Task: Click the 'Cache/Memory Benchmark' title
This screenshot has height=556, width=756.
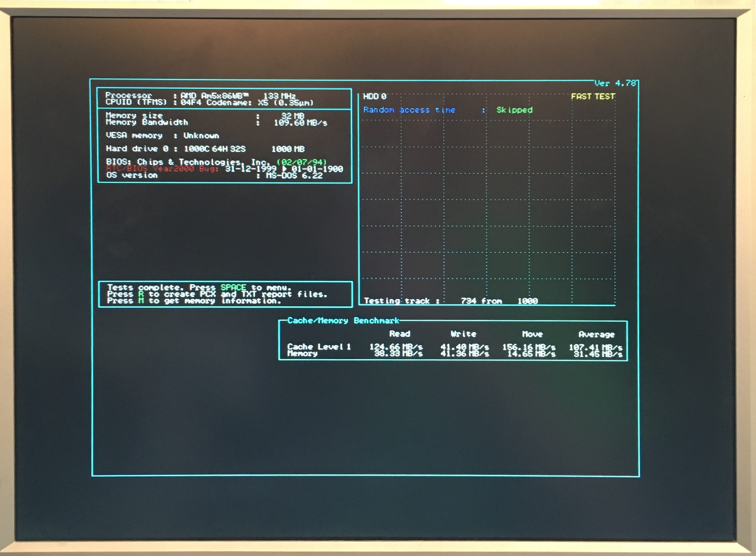Action: coord(343,321)
